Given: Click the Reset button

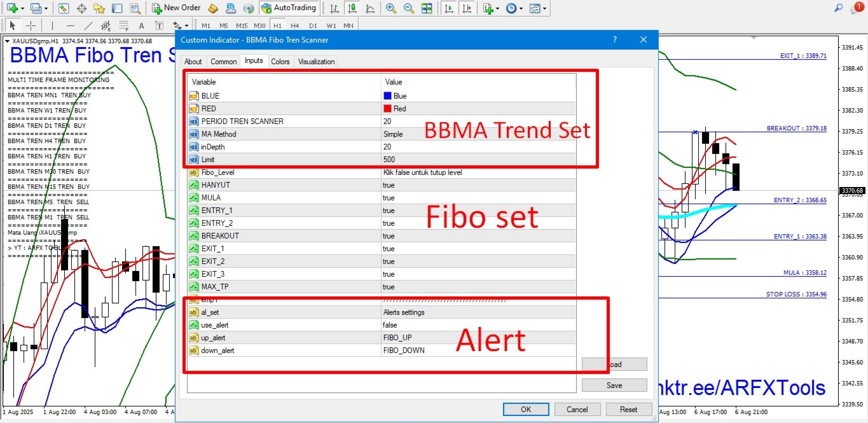Looking at the screenshot, I should click(x=629, y=409).
